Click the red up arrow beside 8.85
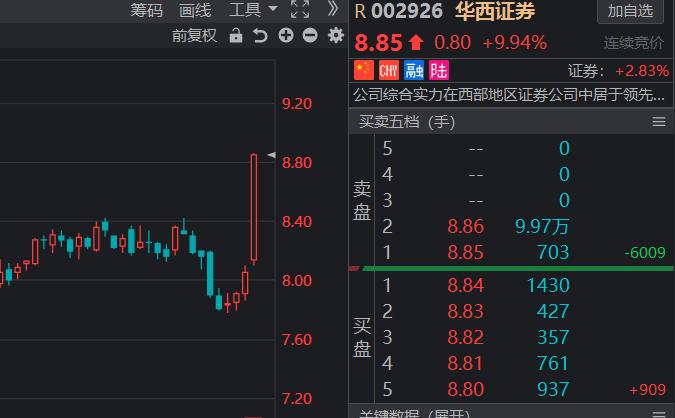675x418 pixels. (416, 43)
